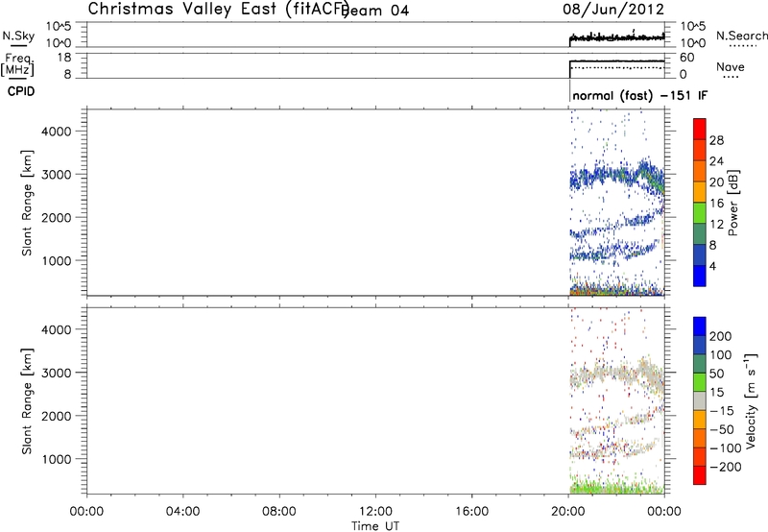Click the red top segment of power colorbar

700,130
